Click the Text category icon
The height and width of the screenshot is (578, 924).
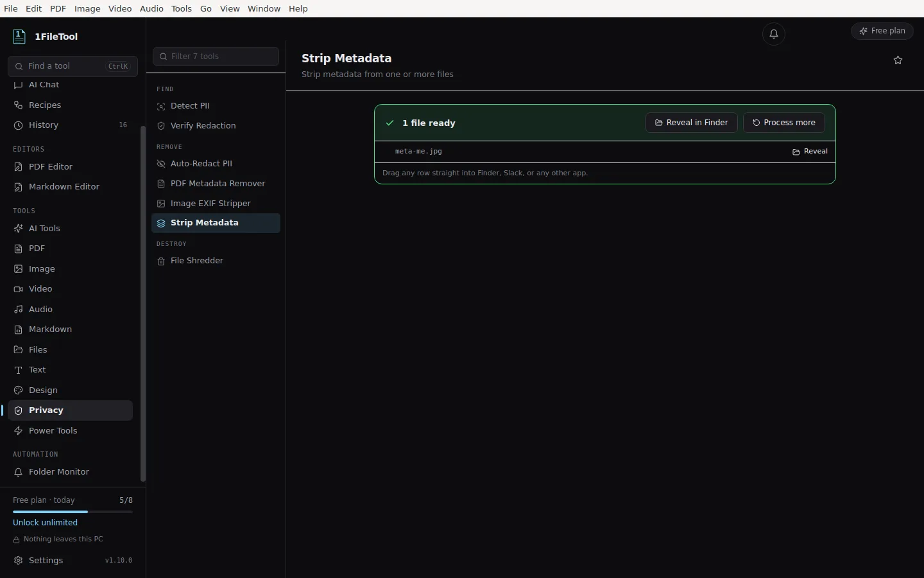[19, 370]
